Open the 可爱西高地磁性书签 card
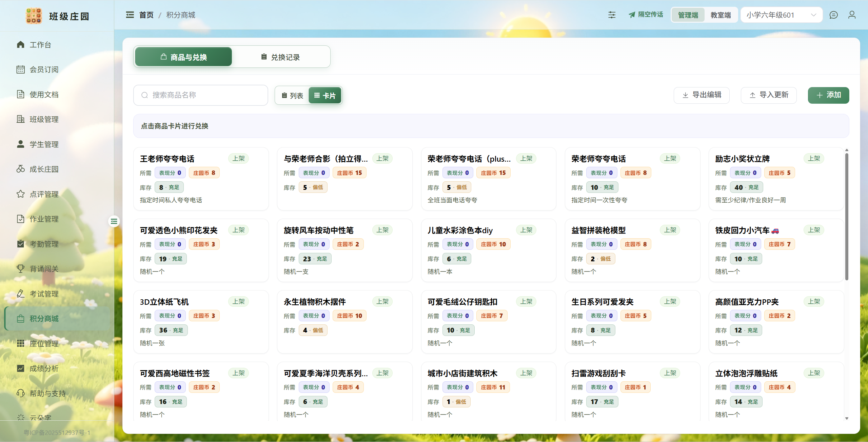Image resolution: width=868 pixels, height=442 pixels. tap(201, 391)
